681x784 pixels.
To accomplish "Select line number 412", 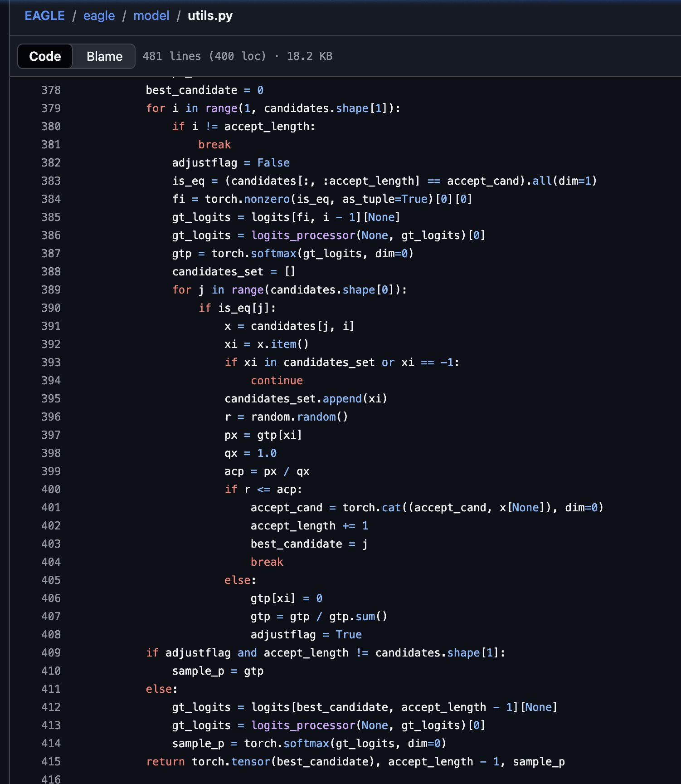I will [x=51, y=707].
